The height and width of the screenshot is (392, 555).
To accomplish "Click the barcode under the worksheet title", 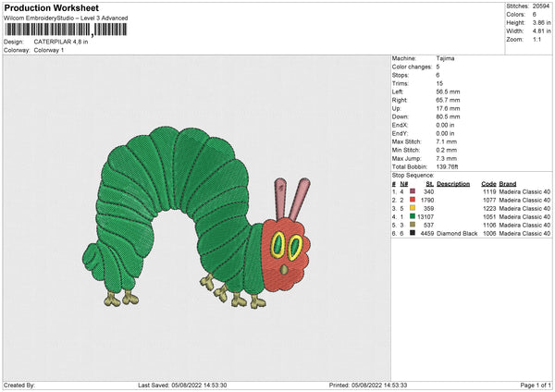I will point(57,30).
